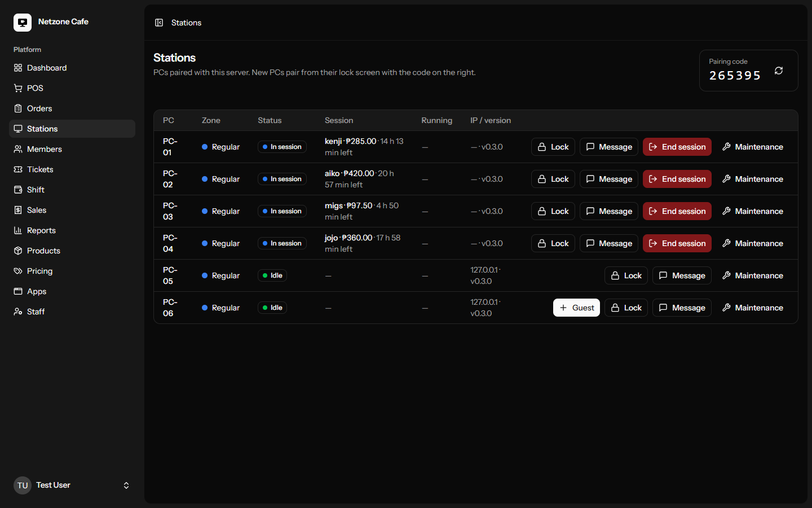End aiko's session on PC-02
812x508 pixels.
(677, 179)
